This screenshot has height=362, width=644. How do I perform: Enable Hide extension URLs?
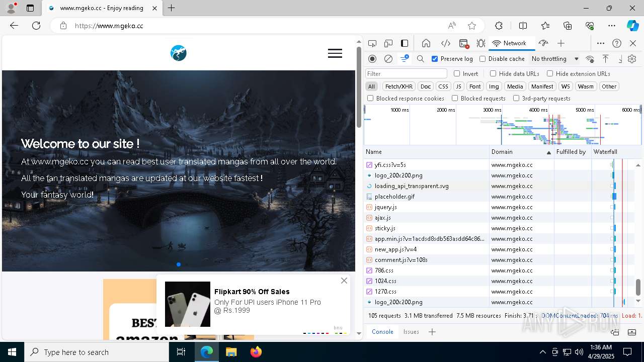coord(550,73)
